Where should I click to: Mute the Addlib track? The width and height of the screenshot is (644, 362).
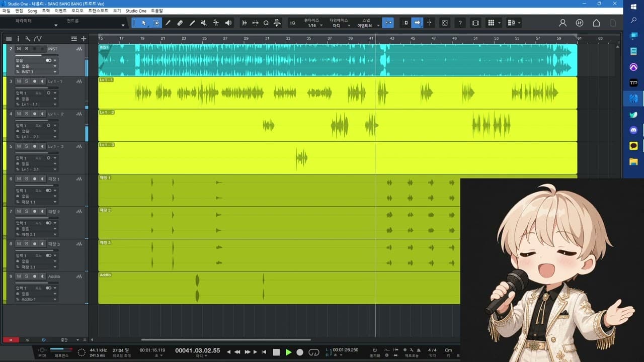pyautogui.click(x=19, y=276)
